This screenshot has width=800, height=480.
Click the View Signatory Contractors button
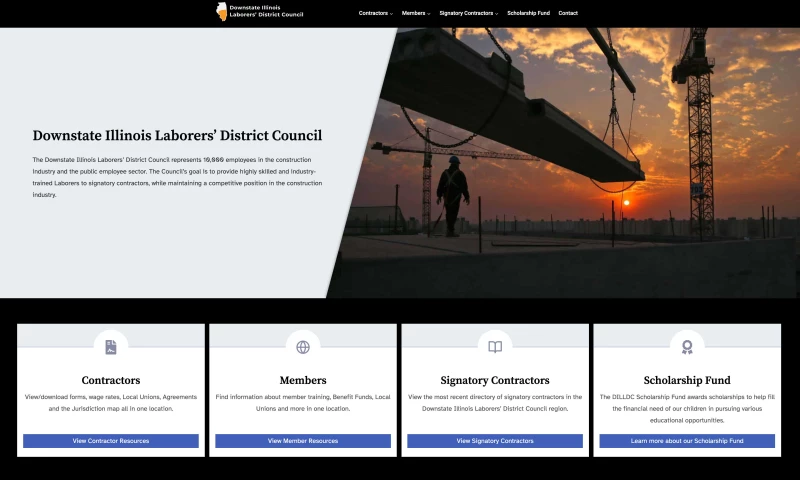[x=495, y=441]
